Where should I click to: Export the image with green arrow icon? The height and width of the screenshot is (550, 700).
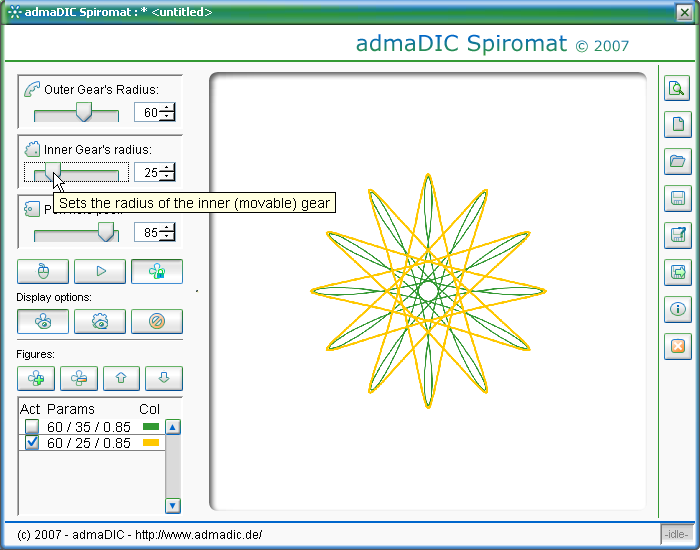point(677,272)
